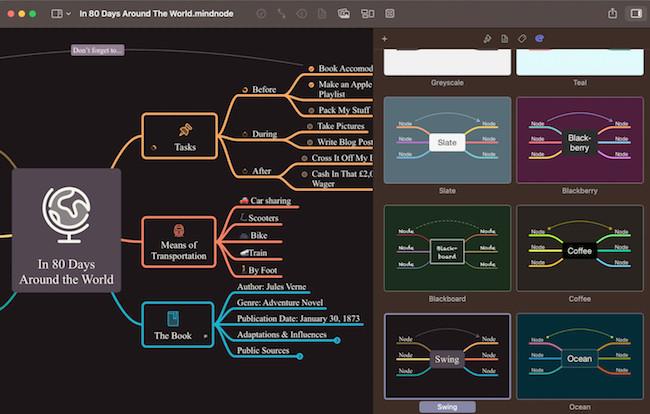Check the Take Pictures task
This screenshot has width=650, height=414.
click(x=310, y=126)
